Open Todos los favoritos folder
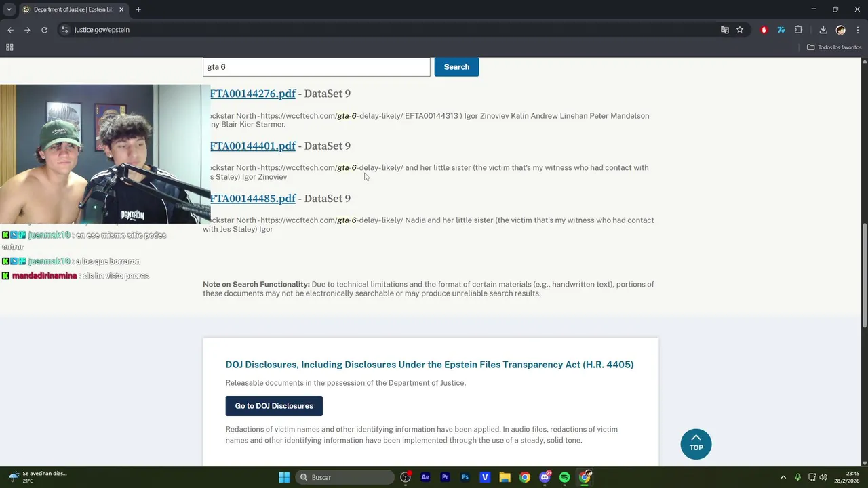 click(x=834, y=47)
